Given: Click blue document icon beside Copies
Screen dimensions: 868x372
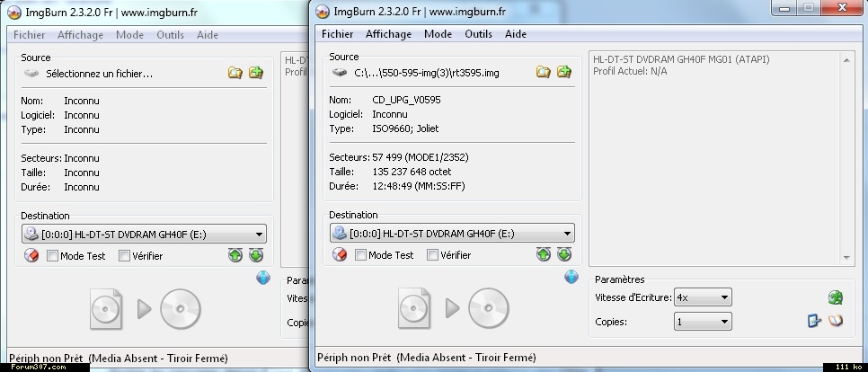Looking at the screenshot, I should coord(814,321).
